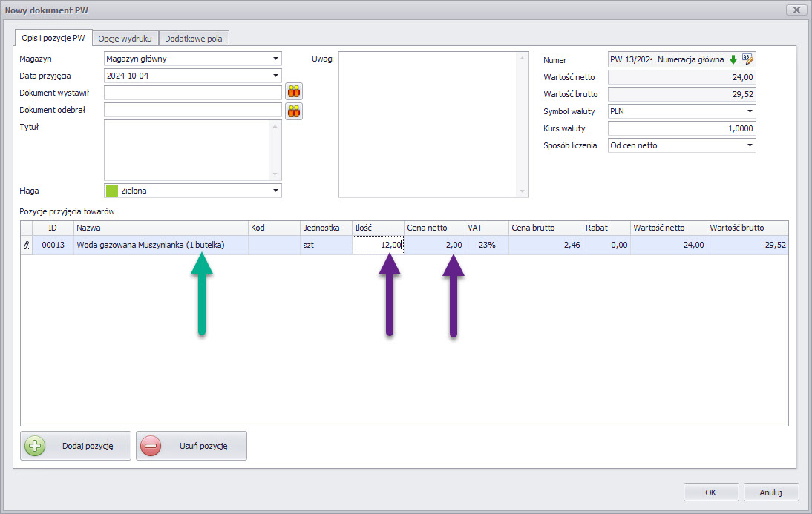Viewport: 812px width, 514px height.
Task: Open person picker for Dokument odebrał
Action: [x=295, y=111]
